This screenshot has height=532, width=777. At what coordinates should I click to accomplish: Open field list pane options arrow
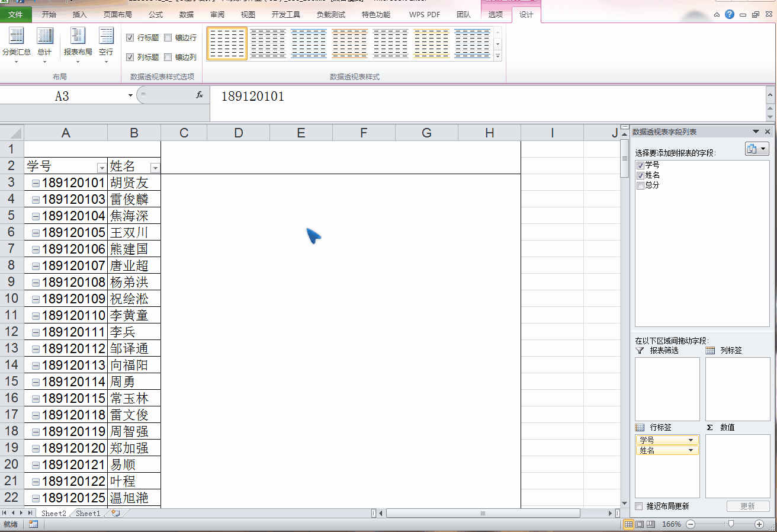756,132
